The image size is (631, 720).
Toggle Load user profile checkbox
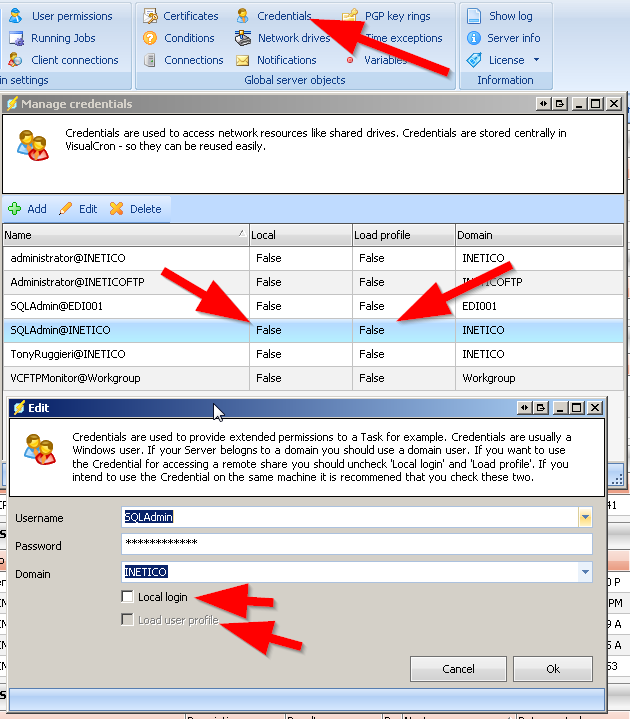pyautogui.click(x=127, y=620)
